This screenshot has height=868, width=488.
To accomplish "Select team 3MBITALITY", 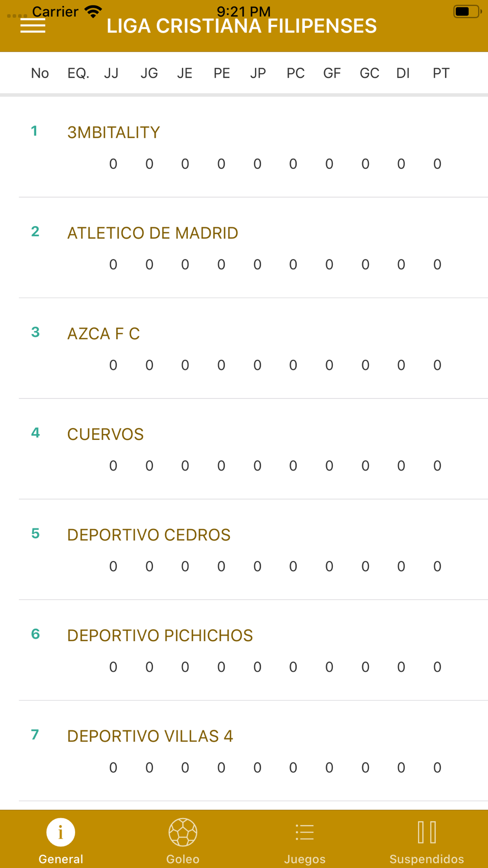I will tap(114, 132).
